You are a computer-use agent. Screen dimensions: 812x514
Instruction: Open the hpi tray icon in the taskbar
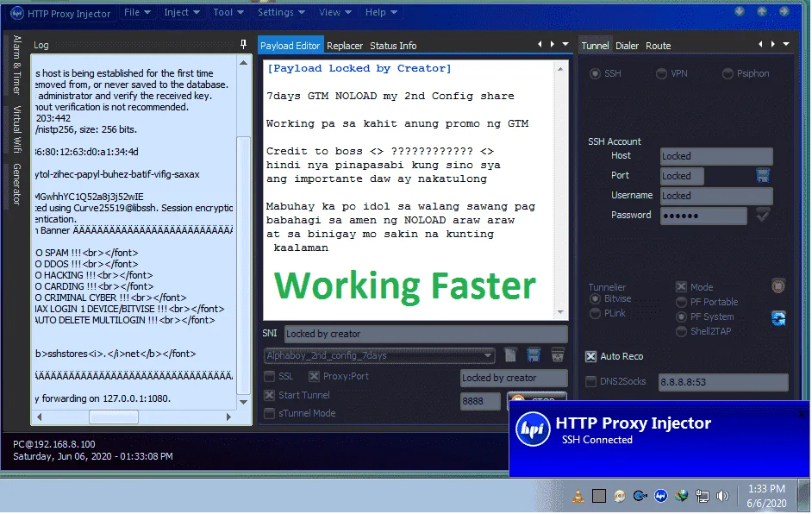coord(661,496)
